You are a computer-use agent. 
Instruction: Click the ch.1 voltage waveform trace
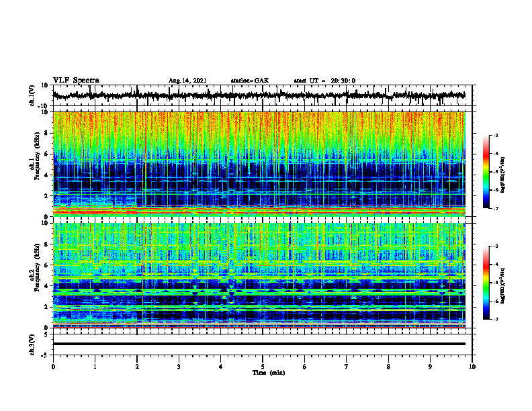[259, 95]
